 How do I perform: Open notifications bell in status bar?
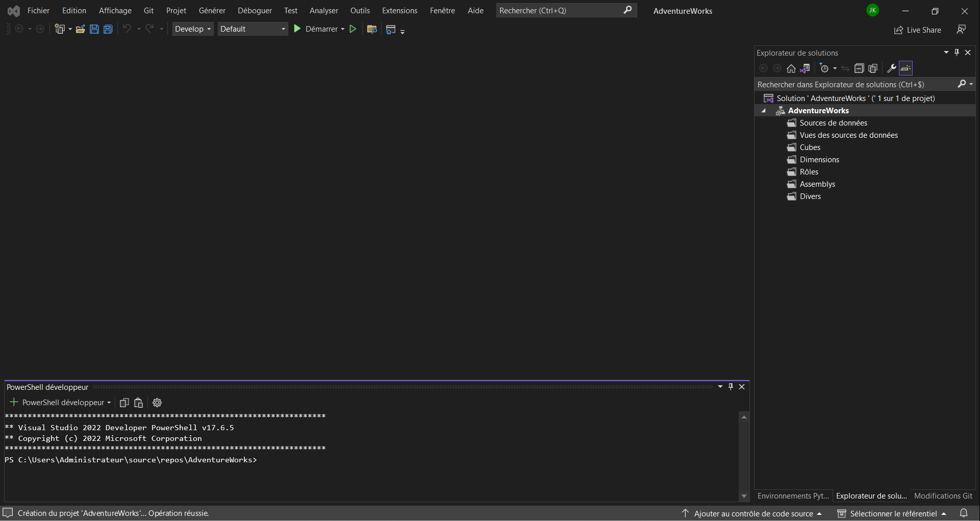coord(964,513)
